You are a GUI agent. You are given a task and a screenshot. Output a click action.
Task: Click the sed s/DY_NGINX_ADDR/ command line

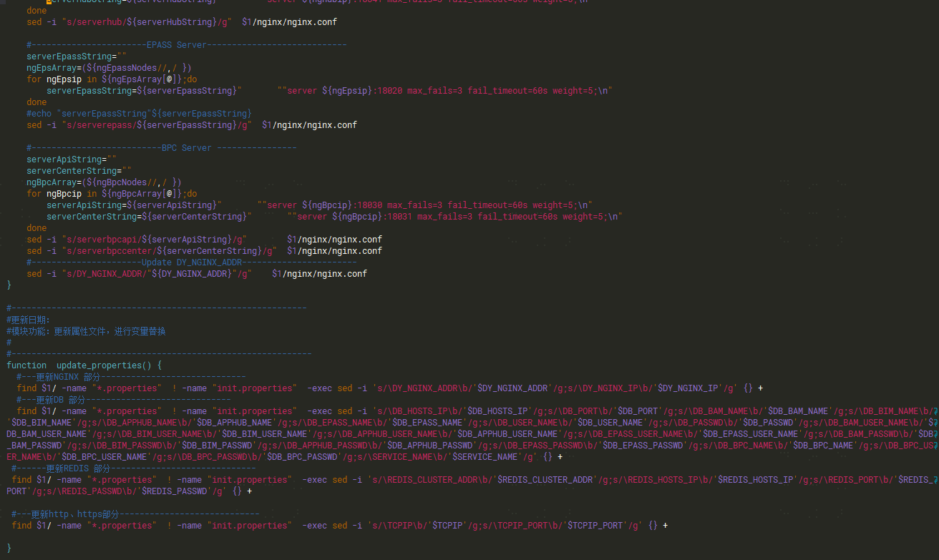pyautogui.click(x=197, y=274)
